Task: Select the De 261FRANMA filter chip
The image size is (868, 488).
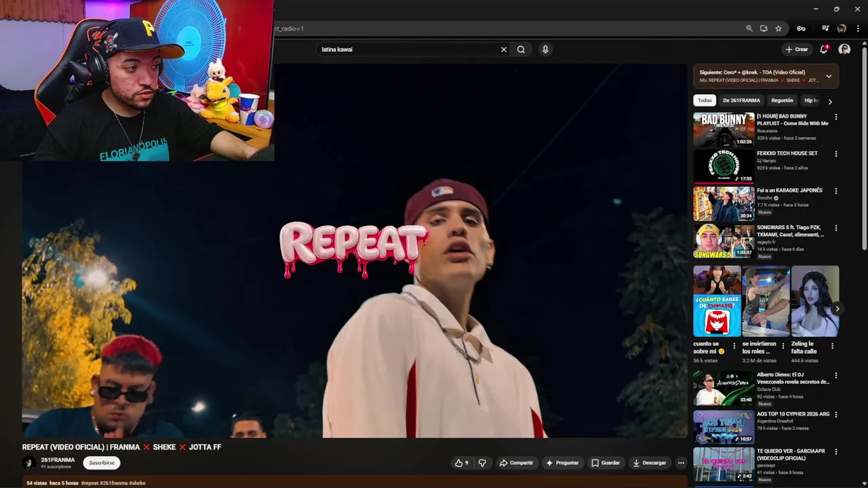Action: [741, 100]
